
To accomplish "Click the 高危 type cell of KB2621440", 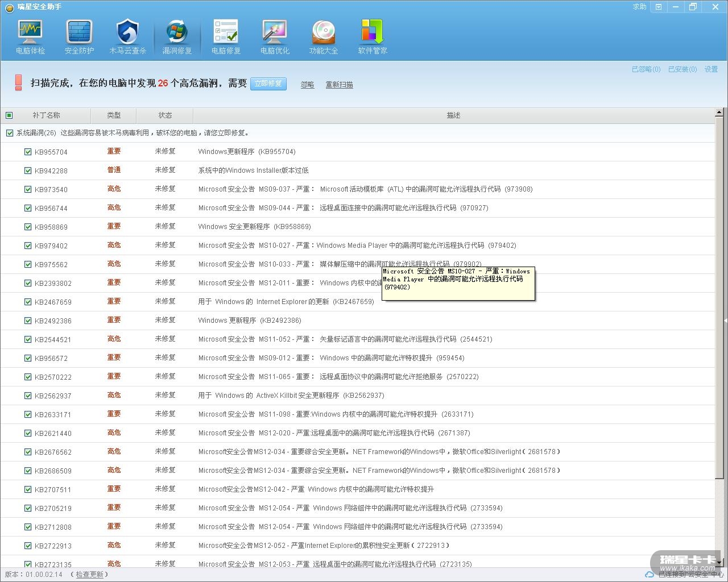I will pos(114,433).
